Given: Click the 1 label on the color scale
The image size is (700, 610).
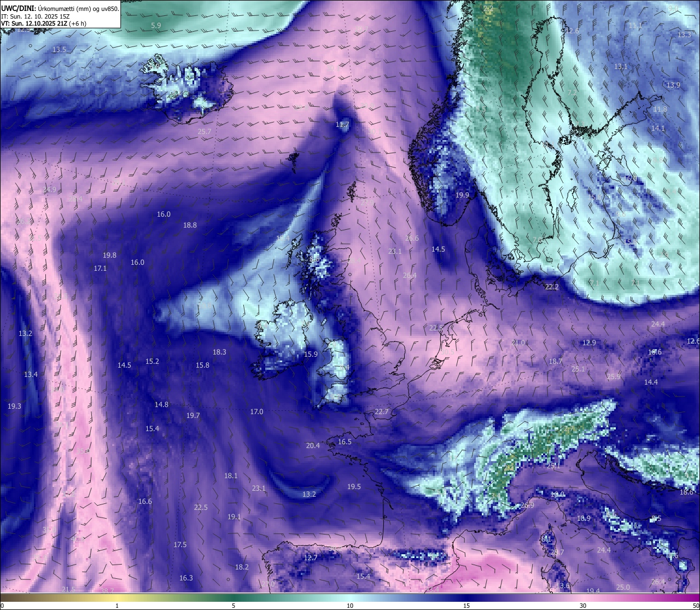Looking at the screenshot, I should tap(117, 606).
